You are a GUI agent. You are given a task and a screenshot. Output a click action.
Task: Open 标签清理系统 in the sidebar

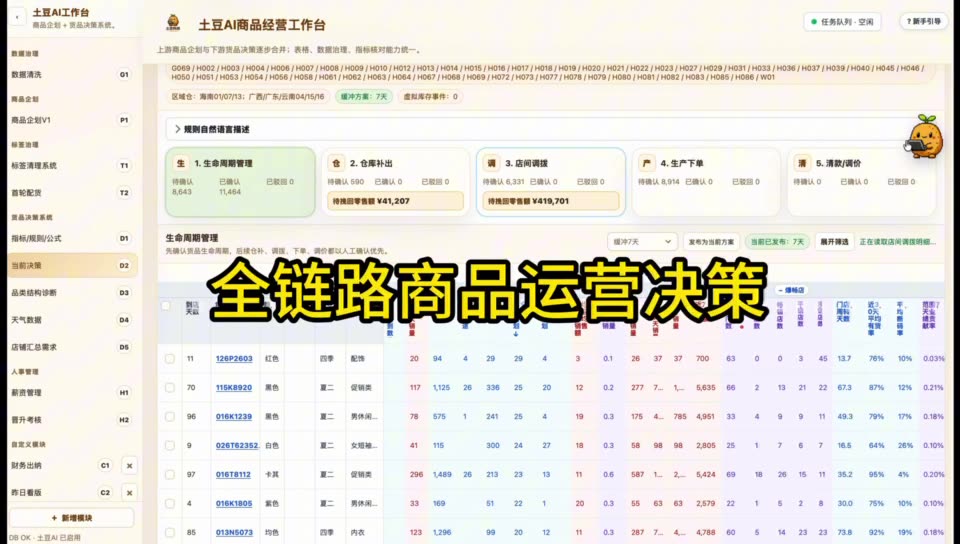coord(72,166)
